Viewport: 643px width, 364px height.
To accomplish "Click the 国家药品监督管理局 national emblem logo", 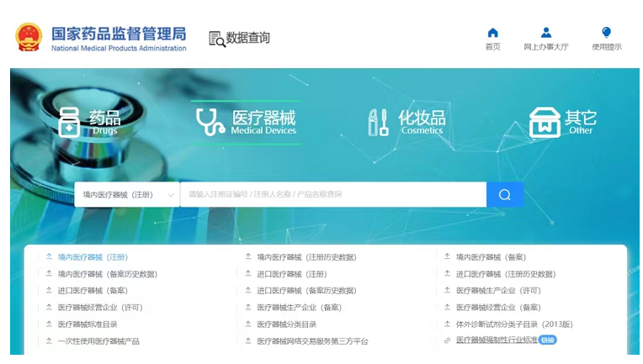I will pyautogui.click(x=29, y=37).
